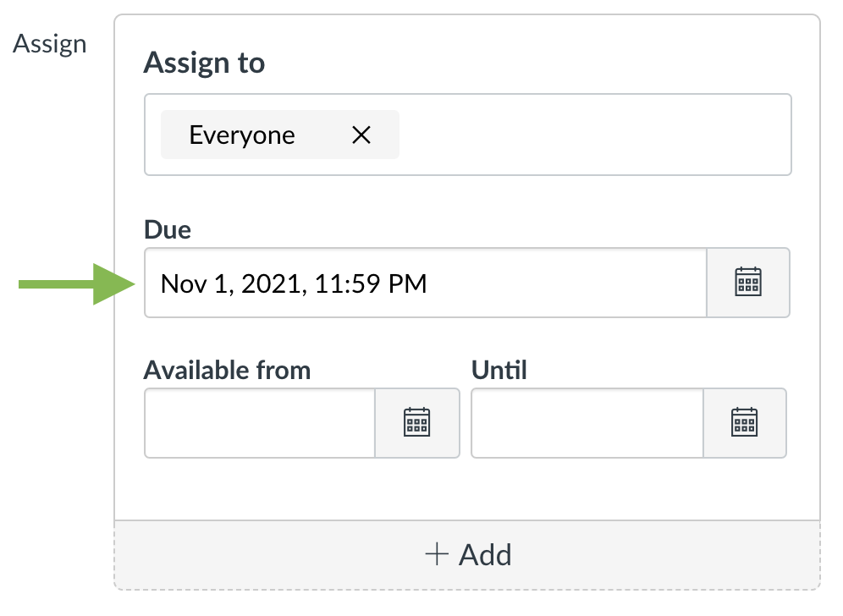Open the Due date calendar picker
The height and width of the screenshot is (616, 843).
[x=748, y=283]
